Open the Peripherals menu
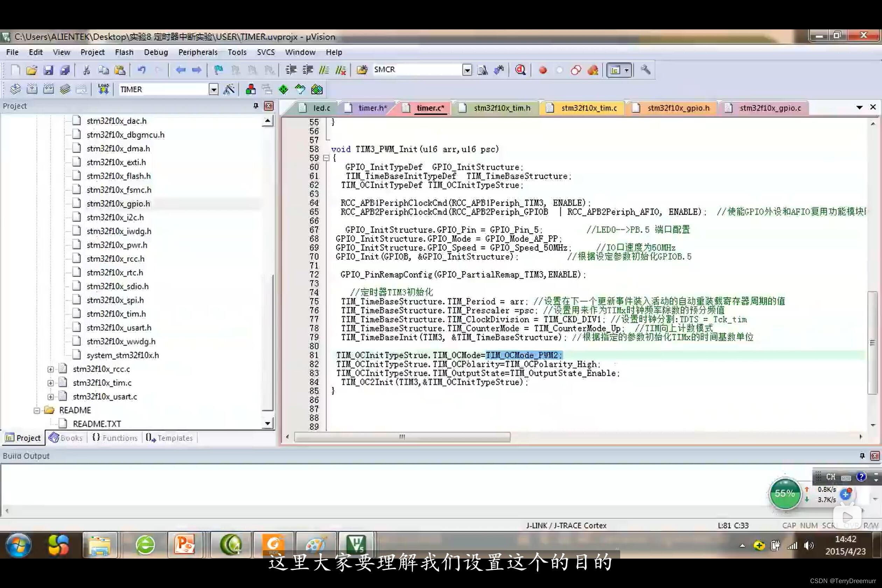Image resolution: width=882 pixels, height=588 pixels. click(x=198, y=52)
